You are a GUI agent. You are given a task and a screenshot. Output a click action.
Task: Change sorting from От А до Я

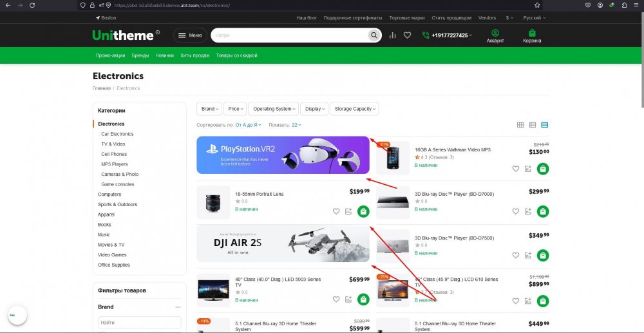click(248, 125)
